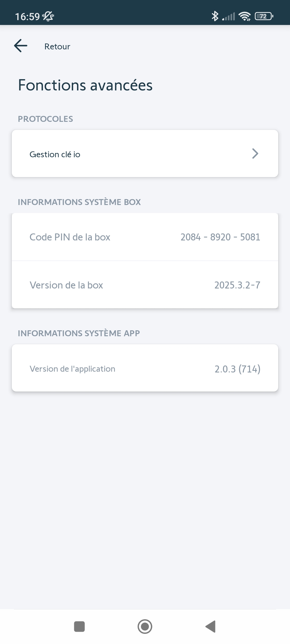
Task: Select box version 2025.3.2-7 text
Action: click(237, 285)
